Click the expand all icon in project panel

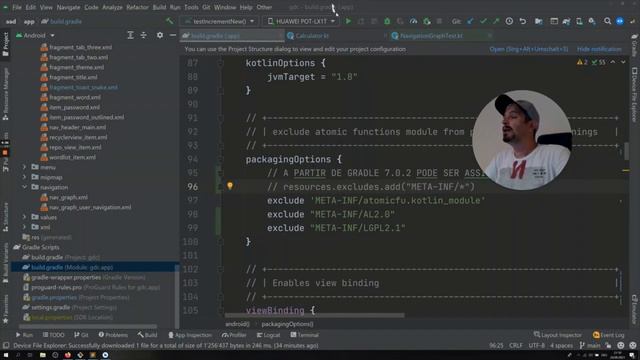tap(130, 36)
